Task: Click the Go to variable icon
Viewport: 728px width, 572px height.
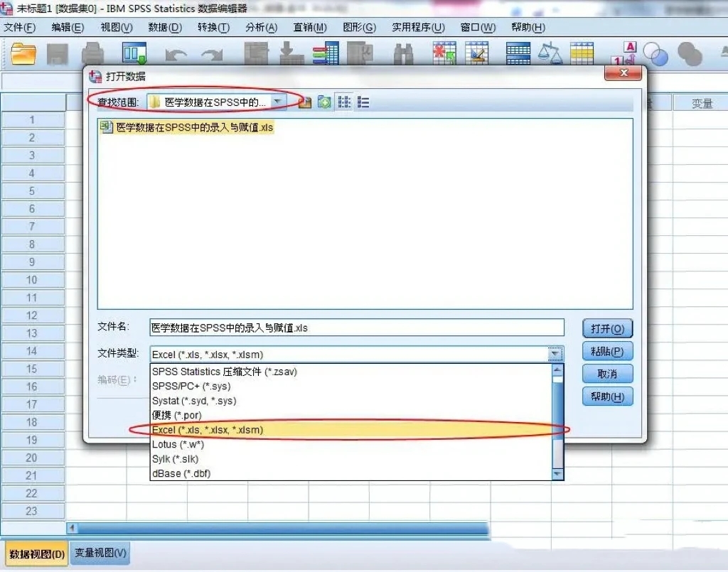Action: pyautogui.click(x=291, y=53)
